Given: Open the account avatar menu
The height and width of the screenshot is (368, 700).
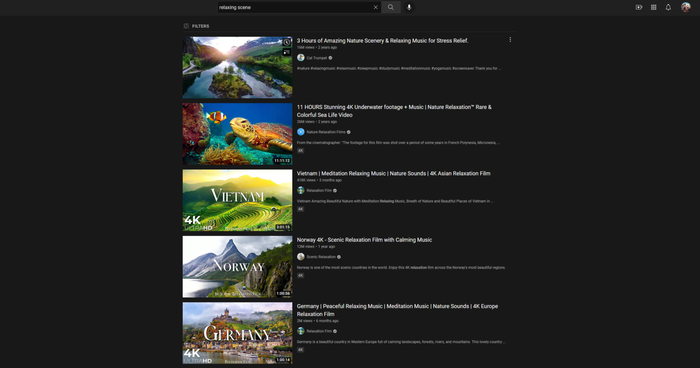Looking at the screenshot, I should [686, 7].
